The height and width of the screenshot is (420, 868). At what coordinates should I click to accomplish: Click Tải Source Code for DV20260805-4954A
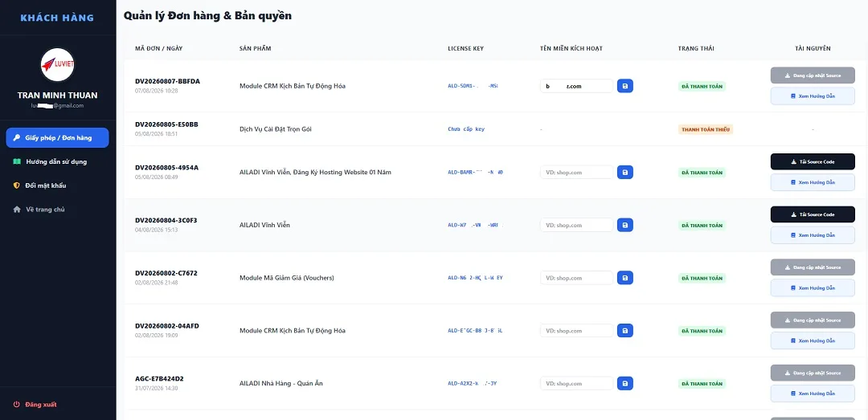click(813, 161)
